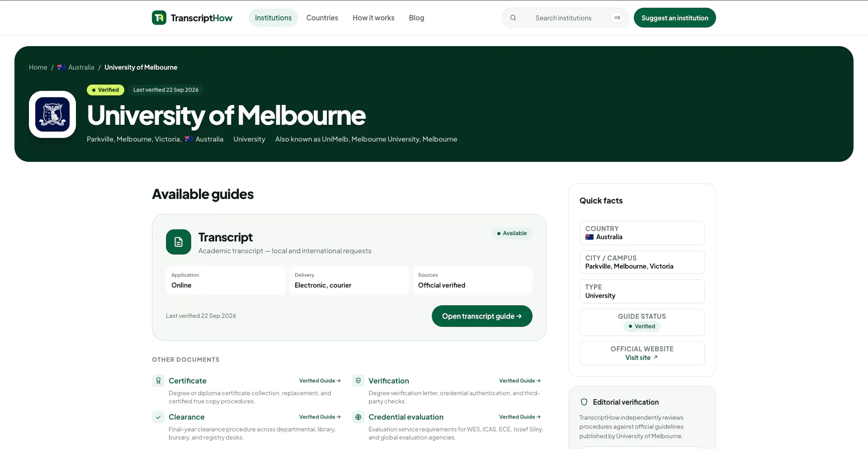Click the Verification shield icon

tap(358, 381)
